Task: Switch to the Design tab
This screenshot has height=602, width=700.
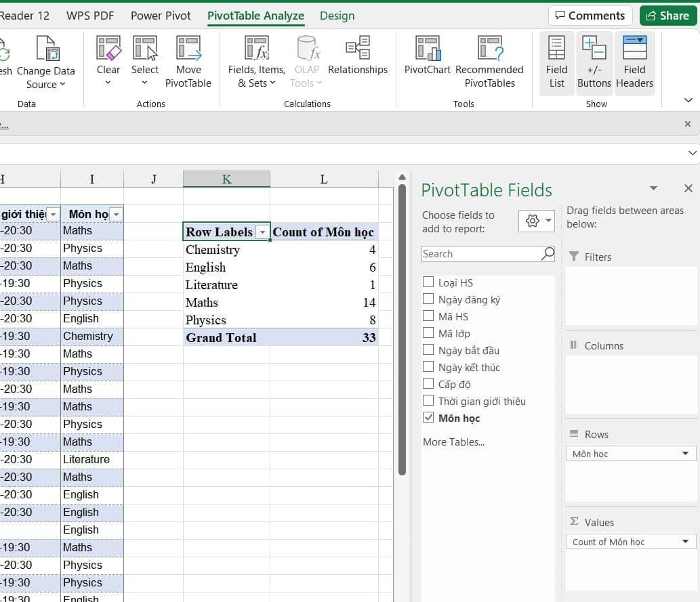Action: (x=337, y=16)
